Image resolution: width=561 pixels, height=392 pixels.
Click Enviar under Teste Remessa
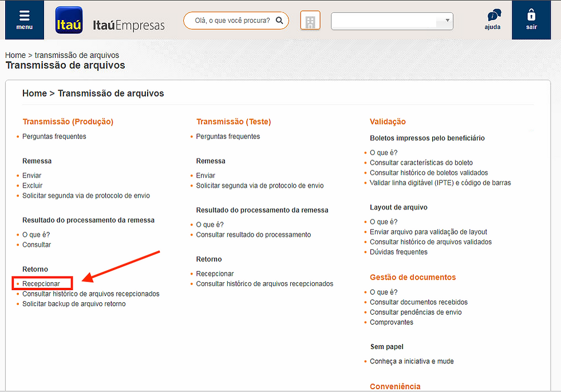(x=206, y=175)
